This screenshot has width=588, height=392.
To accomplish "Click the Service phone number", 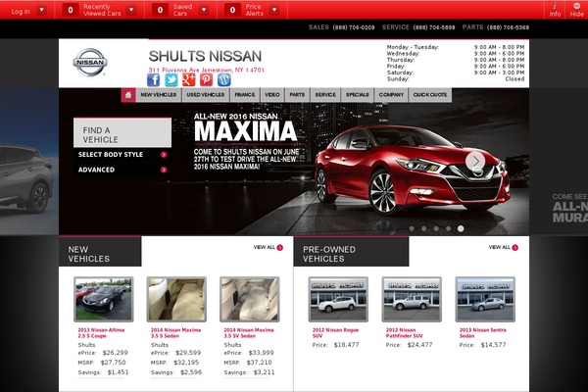I will (x=434, y=27).
